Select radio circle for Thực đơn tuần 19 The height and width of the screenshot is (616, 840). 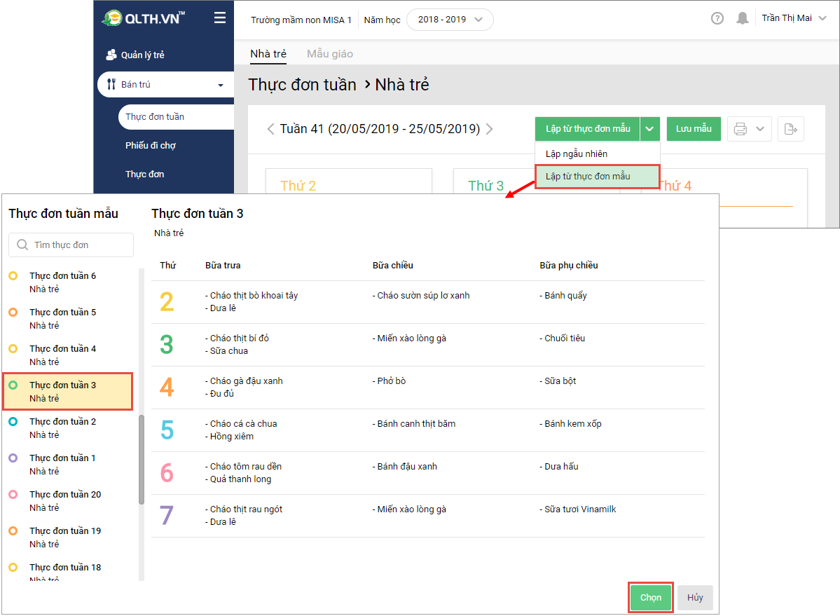[13, 531]
